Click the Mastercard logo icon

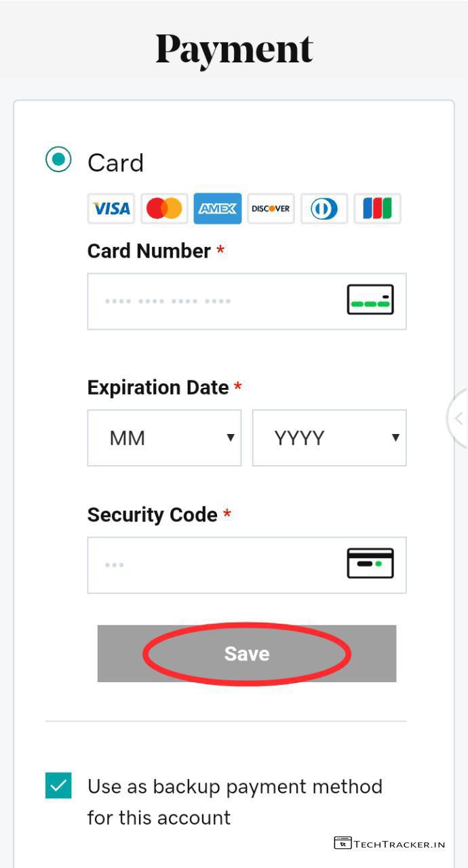click(x=164, y=209)
